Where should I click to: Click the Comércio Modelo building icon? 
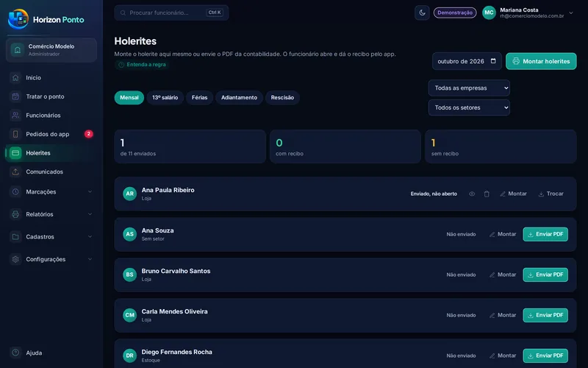pyautogui.click(x=17, y=49)
